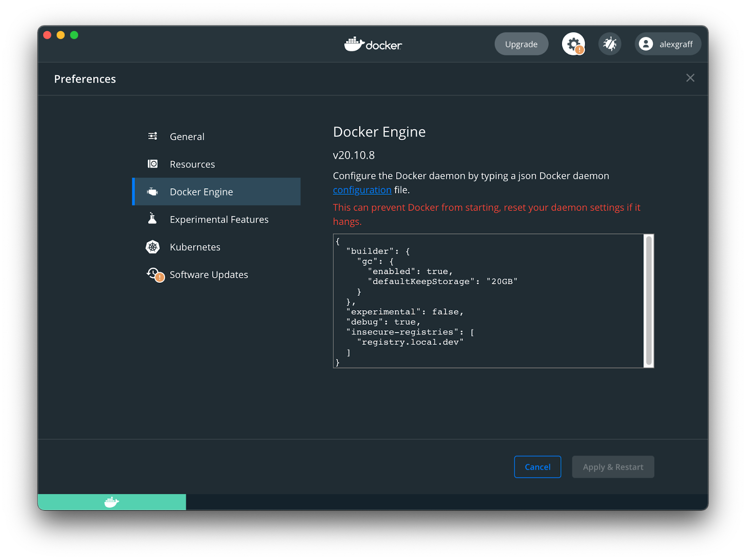Screen dimensions: 746x560
Task: Click the yellow macOS minimize button
Action: 61,35
